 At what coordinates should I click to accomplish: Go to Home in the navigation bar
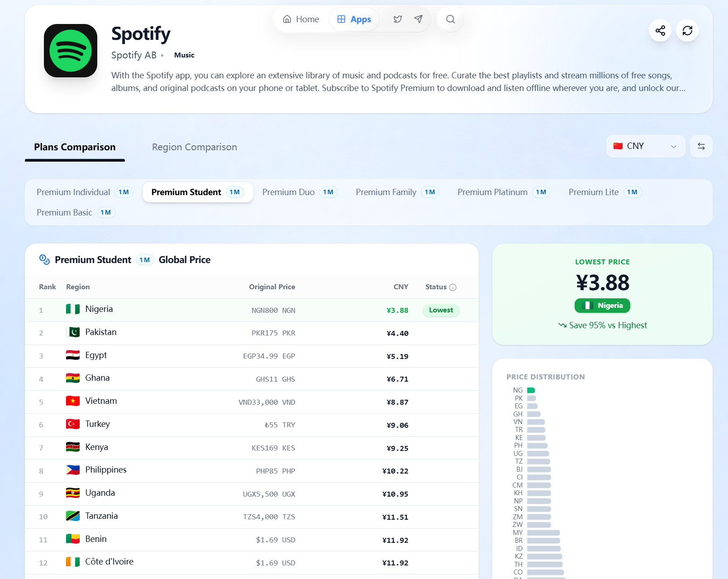pyautogui.click(x=301, y=19)
